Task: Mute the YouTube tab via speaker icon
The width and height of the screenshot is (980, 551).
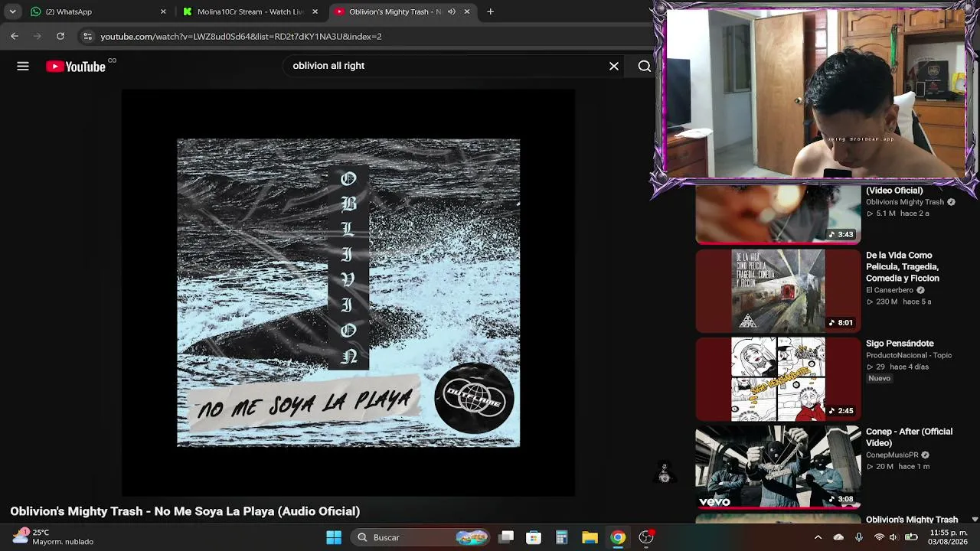Action: pos(451,11)
